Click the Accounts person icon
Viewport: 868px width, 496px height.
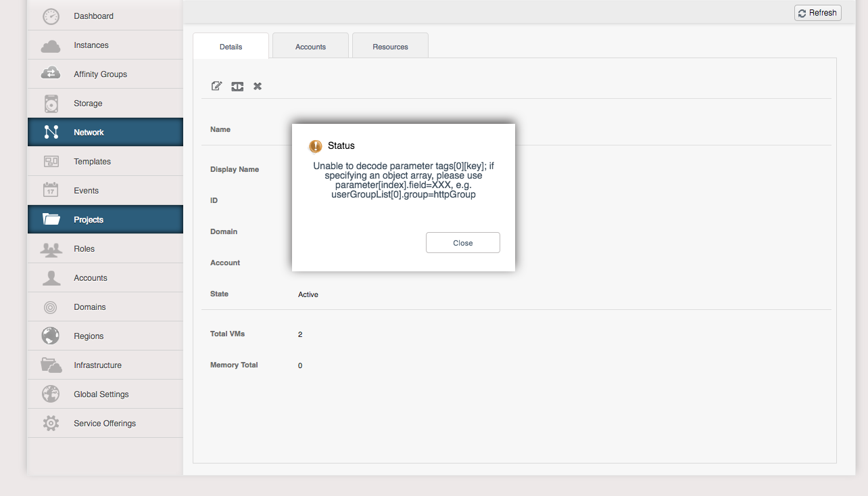51,278
